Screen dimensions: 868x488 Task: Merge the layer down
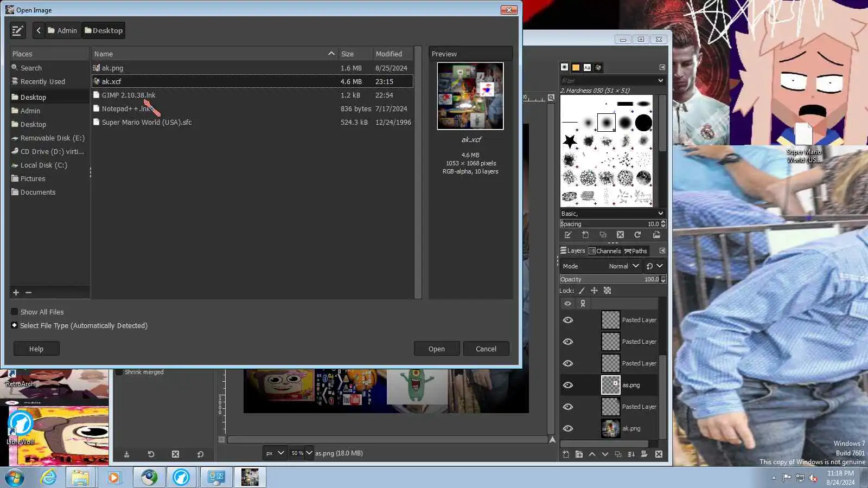click(631, 454)
